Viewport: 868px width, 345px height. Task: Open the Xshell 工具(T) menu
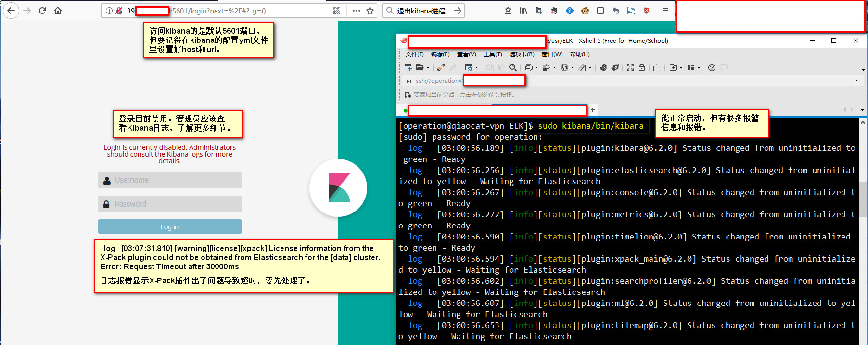pyautogui.click(x=493, y=54)
